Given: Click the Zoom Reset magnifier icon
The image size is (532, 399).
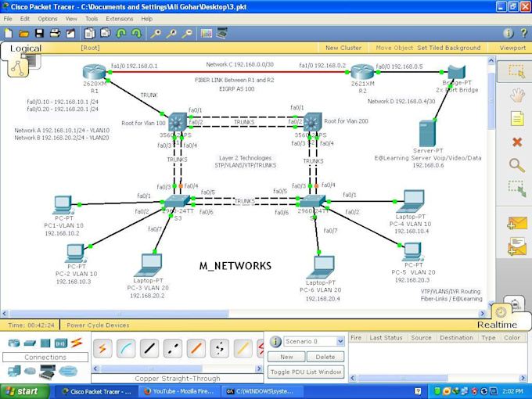Looking at the screenshot, I should 171,33.
